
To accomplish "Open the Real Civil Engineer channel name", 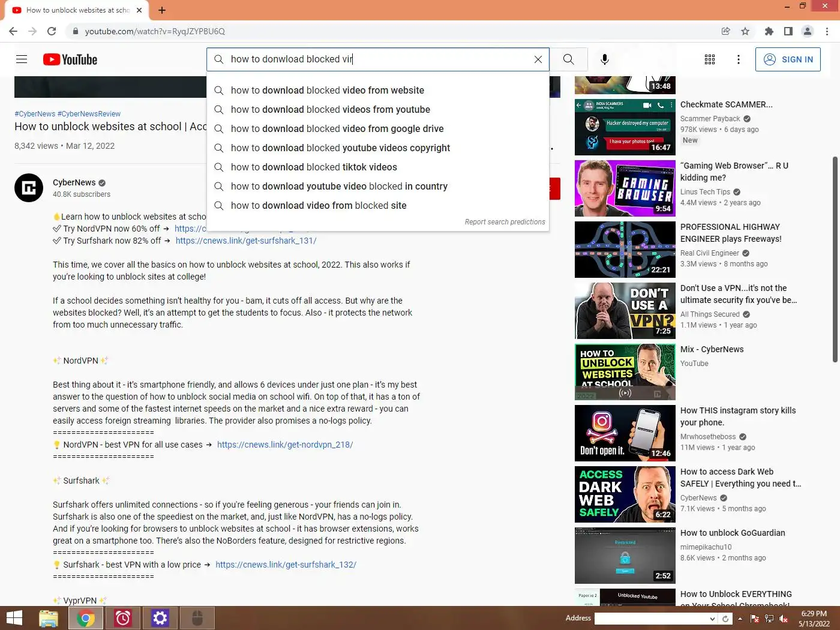I will pos(710,253).
